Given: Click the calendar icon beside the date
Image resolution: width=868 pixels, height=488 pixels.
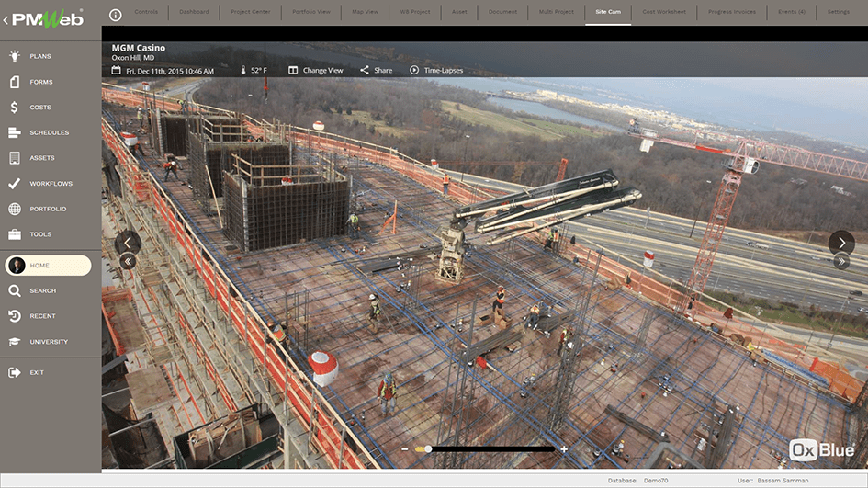Looking at the screenshot, I should [x=116, y=71].
